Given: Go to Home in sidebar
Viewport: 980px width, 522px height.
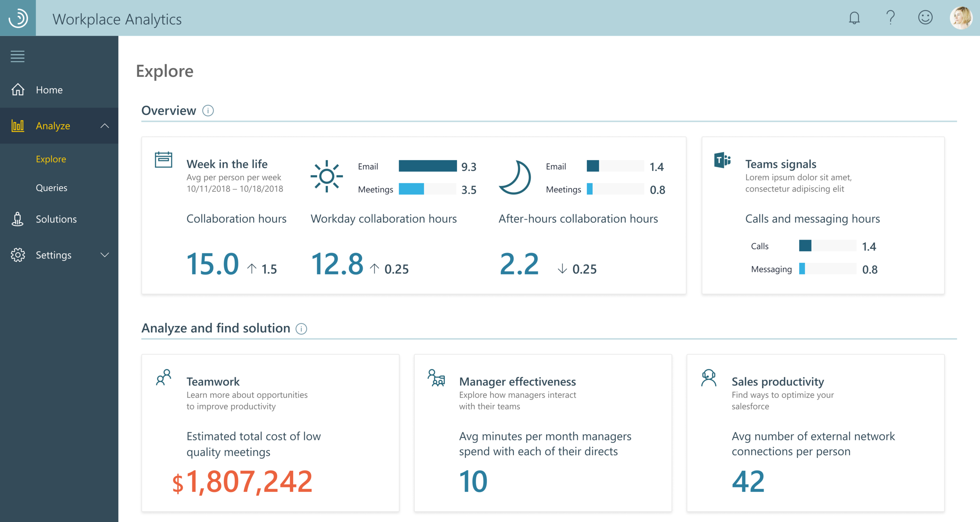Looking at the screenshot, I should [x=49, y=90].
